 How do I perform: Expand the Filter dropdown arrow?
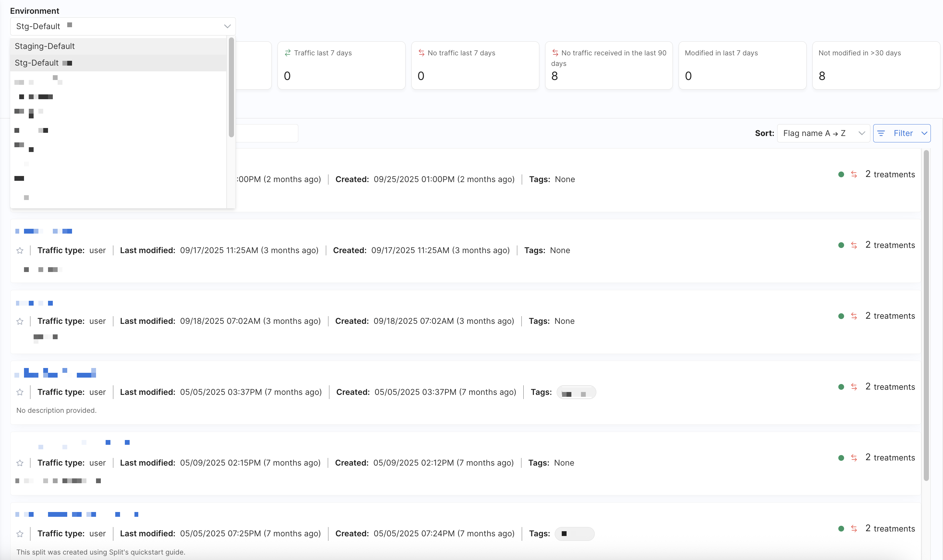point(924,133)
